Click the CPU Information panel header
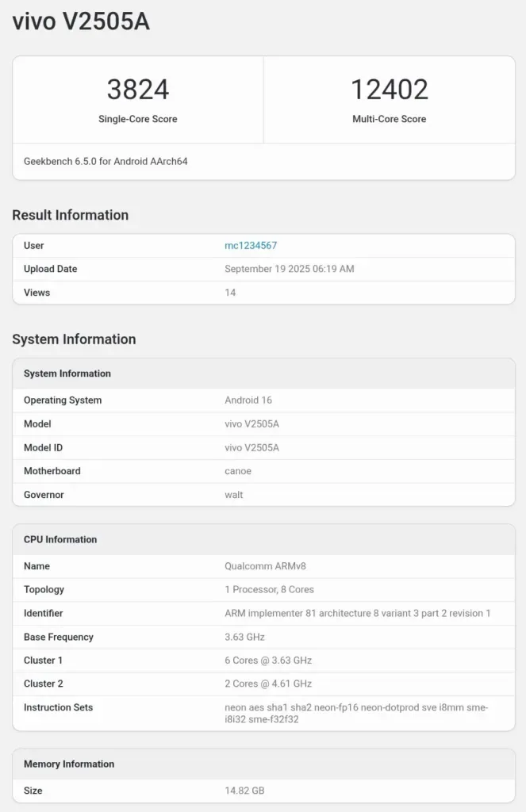The height and width of the screenshot is (812, 526). (x=59, y=539)
